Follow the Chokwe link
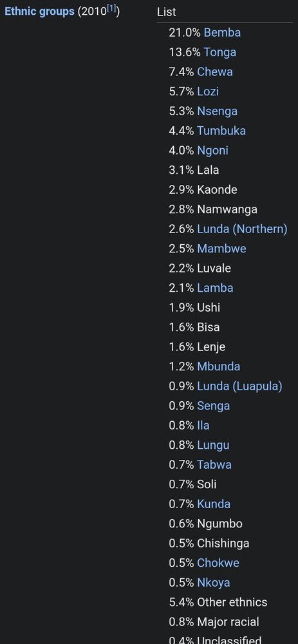 [218, 563]
